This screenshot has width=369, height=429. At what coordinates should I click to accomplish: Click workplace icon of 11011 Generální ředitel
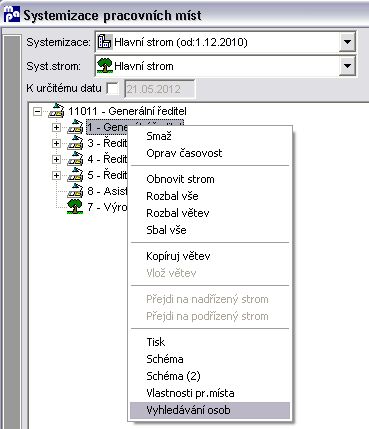click(x=56, y=111)
